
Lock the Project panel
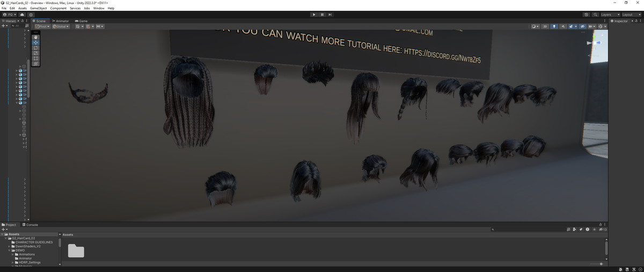600,224
